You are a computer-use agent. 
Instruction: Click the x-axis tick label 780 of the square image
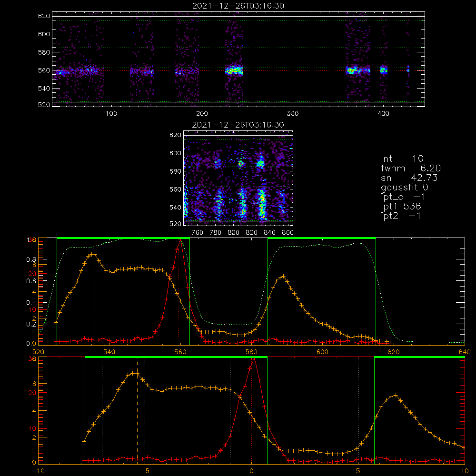click(x=216, y=233)
